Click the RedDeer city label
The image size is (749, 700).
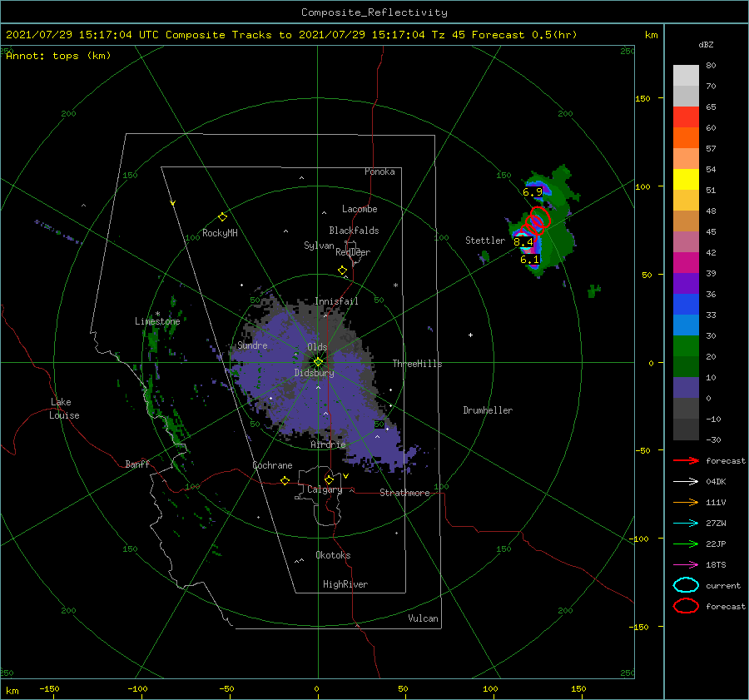tap(353, 252)
